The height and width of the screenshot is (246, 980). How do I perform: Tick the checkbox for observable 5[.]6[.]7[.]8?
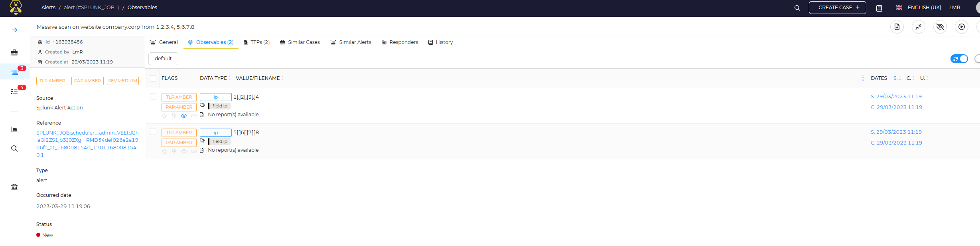[153, 132]
